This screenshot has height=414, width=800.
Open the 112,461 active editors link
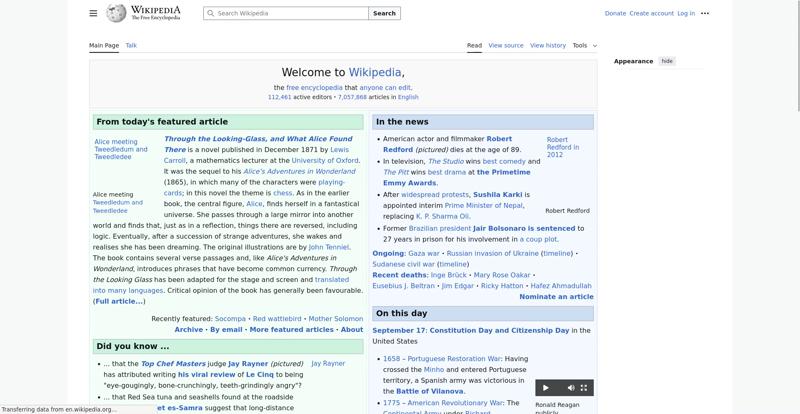tap(280, 97)
